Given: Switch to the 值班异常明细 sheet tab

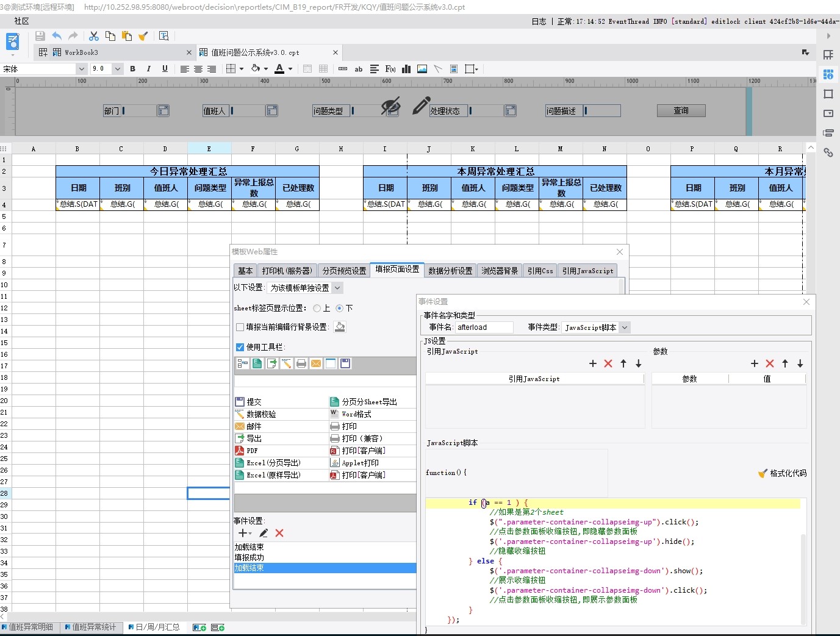Looking at the screenshot, I should pyautogui.click(x=31, y=627).
